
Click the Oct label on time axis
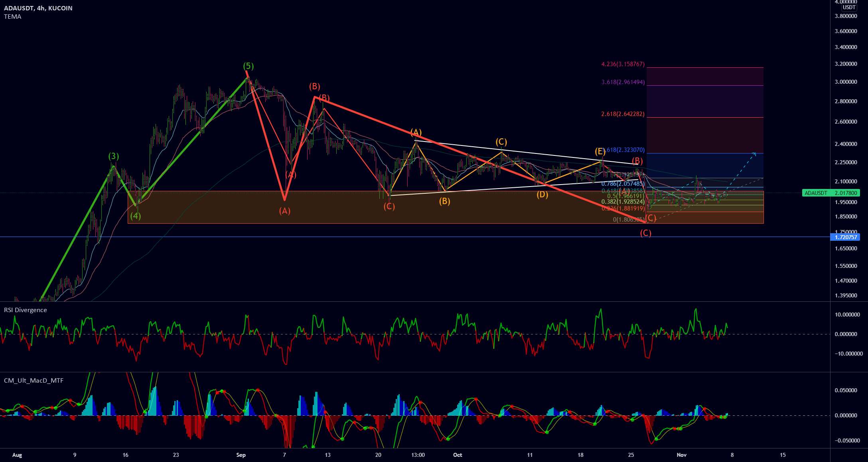point(458,455)
